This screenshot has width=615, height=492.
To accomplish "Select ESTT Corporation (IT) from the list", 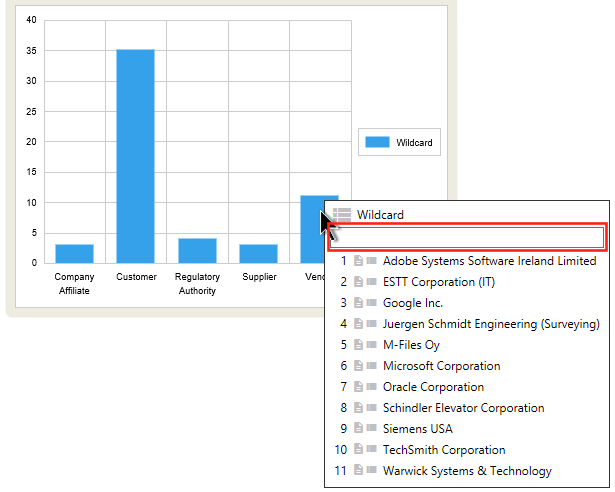I will 438,282.
